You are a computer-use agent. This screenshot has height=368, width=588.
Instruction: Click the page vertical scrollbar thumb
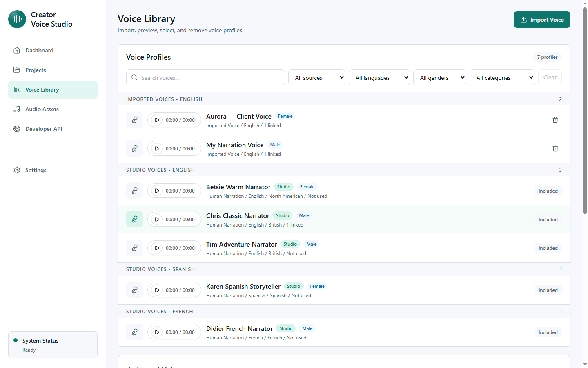pos(585,110)
